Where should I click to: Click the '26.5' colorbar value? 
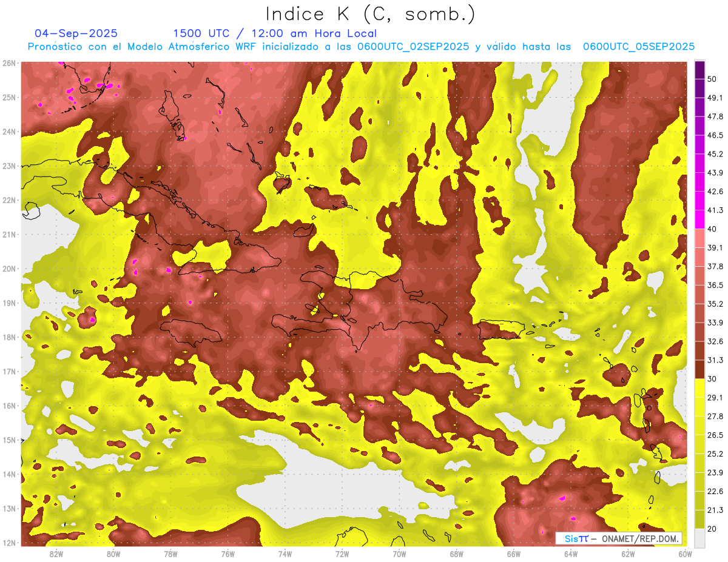715,435
